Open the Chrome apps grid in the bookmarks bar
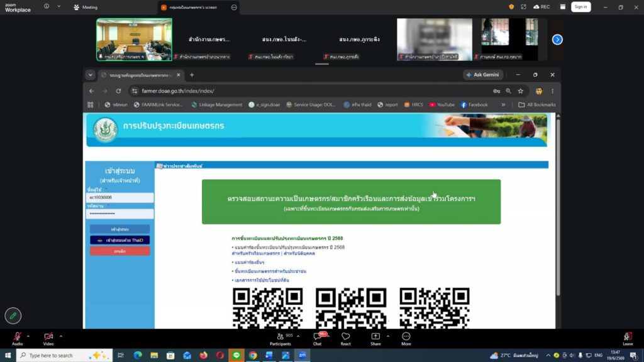The height and width of the screenshot is (362, 644). tap(91, 105)
